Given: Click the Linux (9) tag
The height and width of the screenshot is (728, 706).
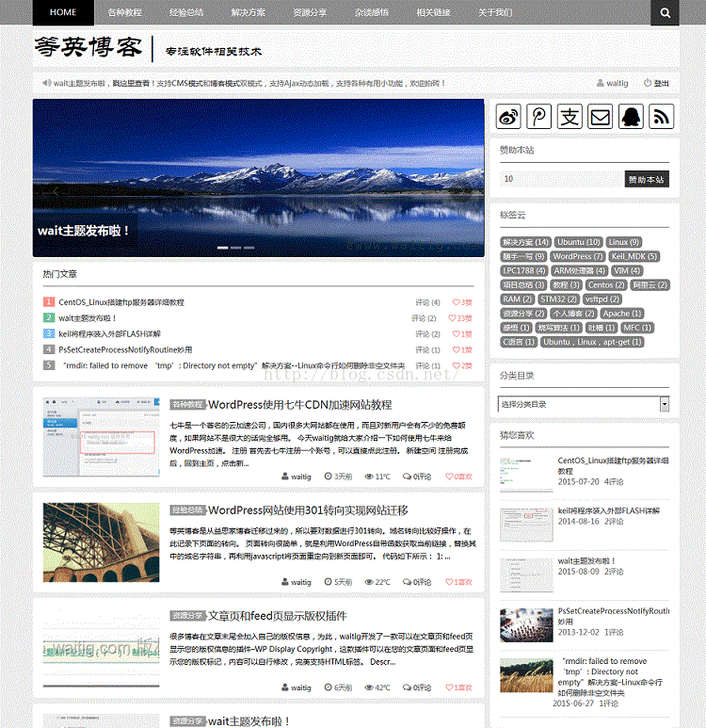Looking at the screenshot, I should [624, 242].
